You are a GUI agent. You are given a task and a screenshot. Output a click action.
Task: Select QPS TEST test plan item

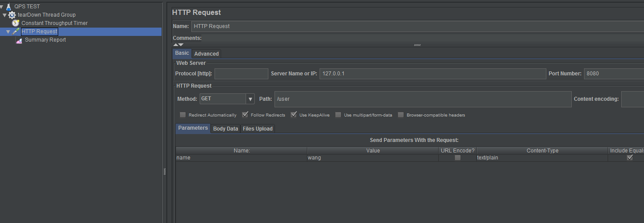tap(27, 7)
